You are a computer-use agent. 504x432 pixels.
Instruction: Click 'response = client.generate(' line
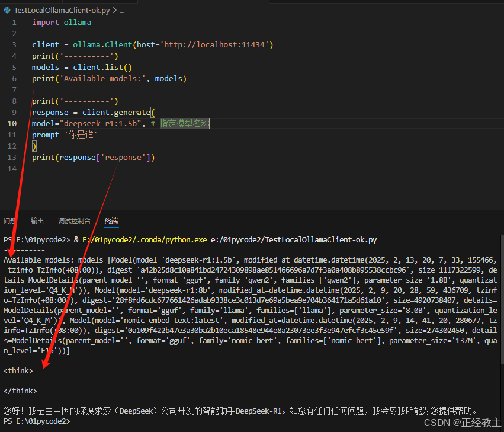(94, 112)
